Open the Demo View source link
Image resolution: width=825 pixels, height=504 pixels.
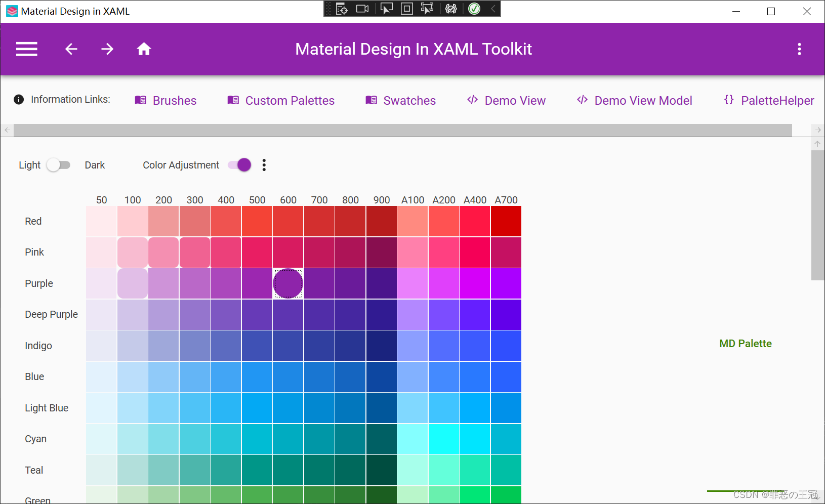[506, 100]
